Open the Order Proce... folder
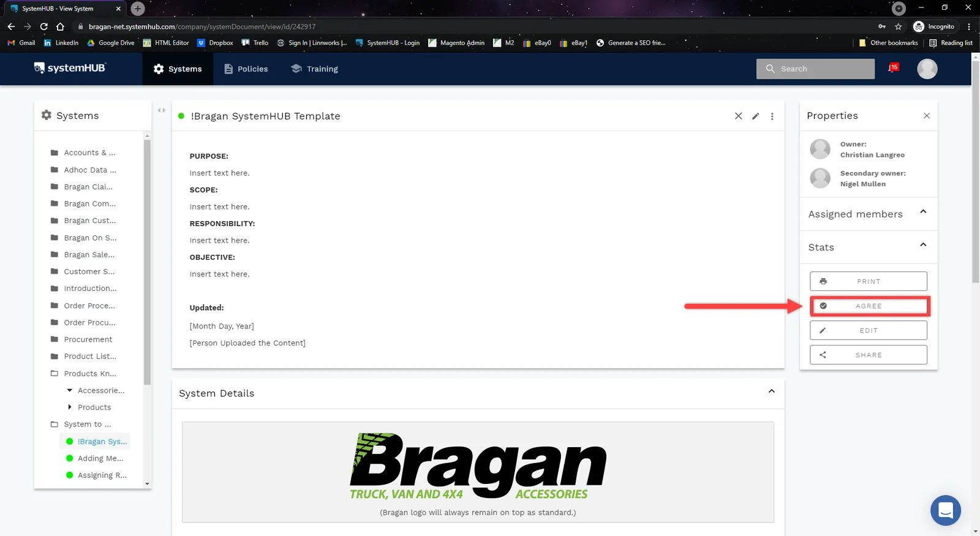Image resolution: width=980 pixels, height=536 pixels. pyautogui.click(x=83, y=306)
